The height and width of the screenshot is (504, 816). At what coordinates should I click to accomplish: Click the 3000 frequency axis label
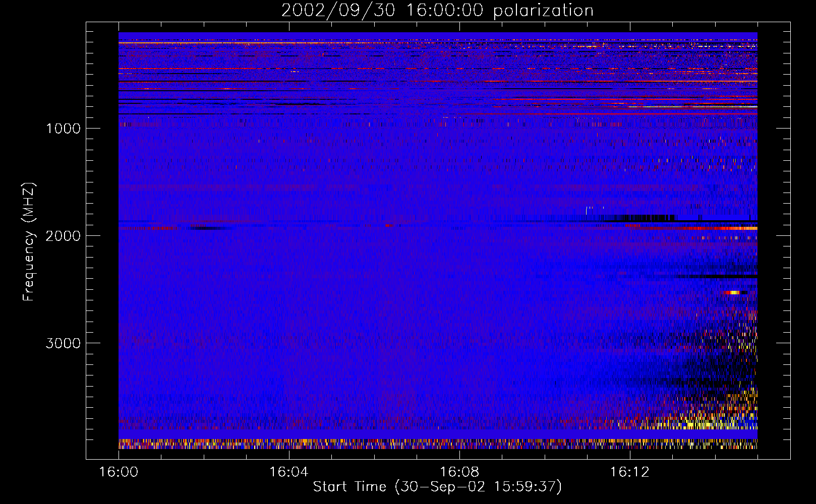(x=64, y=343)
